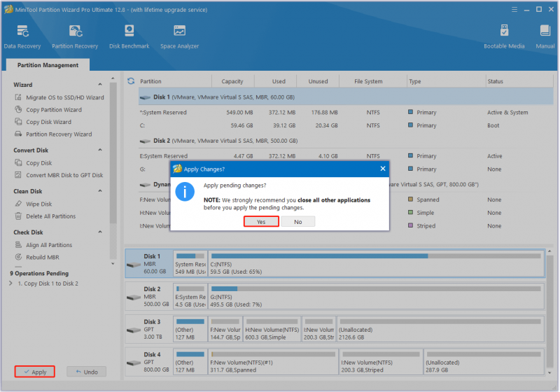Viewport: 560px width, 392px height.
Task: Select G:(NTFS) block in Disk 2 map
Action: 376,296
